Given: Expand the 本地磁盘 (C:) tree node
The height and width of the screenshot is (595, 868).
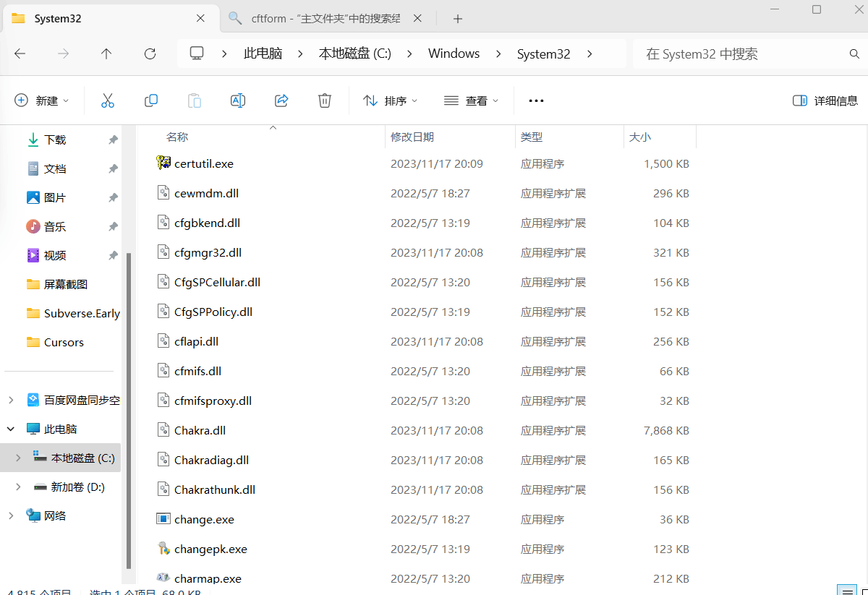Looking at the screenshot, I should click(18, 458).
